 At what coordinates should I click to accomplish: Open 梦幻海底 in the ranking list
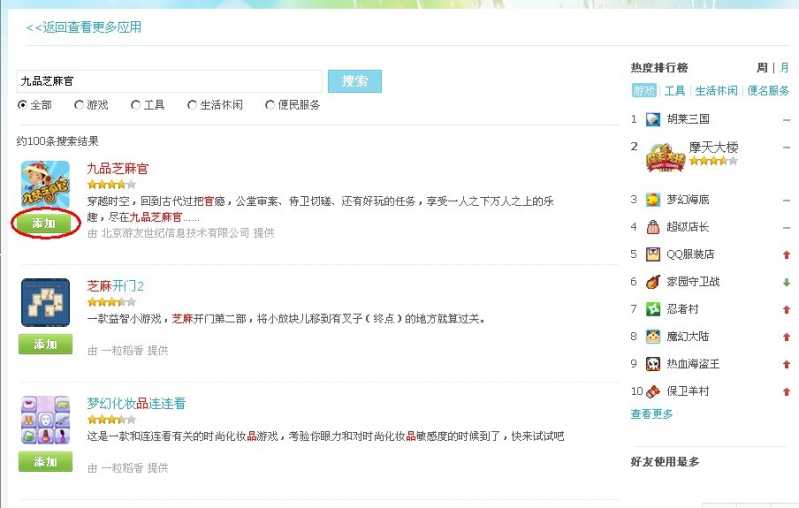tap(688, 199)
